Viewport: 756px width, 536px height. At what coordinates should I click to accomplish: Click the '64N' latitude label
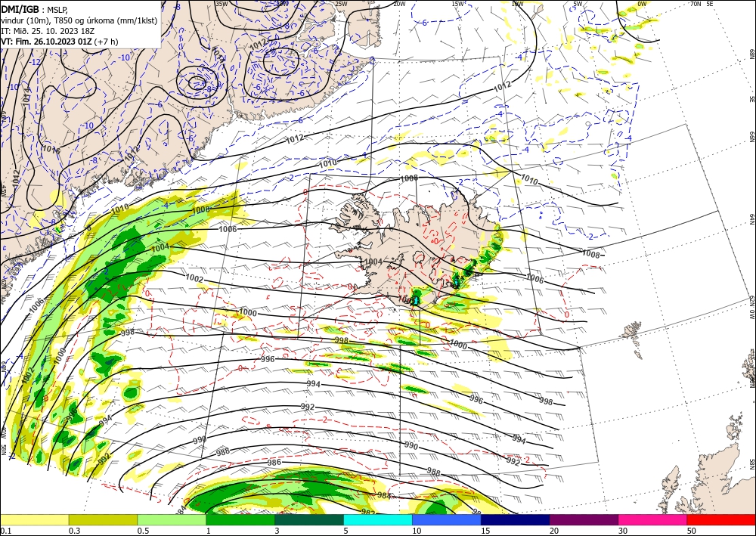pos(751,218)
